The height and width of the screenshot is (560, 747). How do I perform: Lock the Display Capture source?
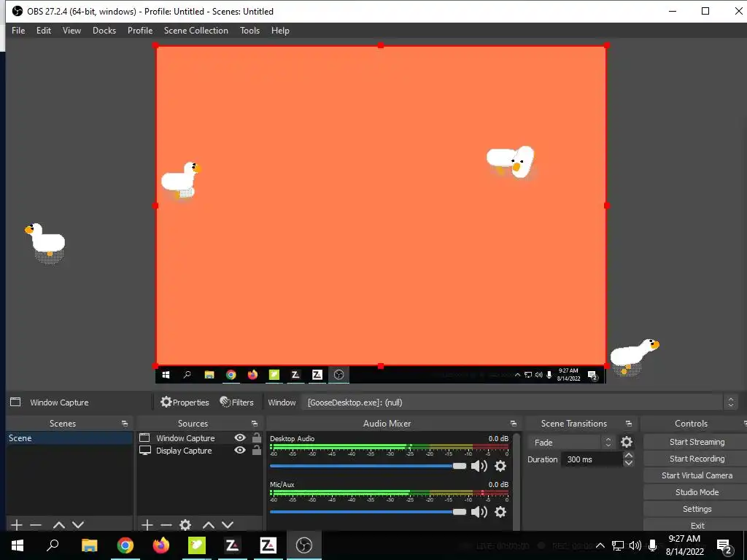point(256,450)
